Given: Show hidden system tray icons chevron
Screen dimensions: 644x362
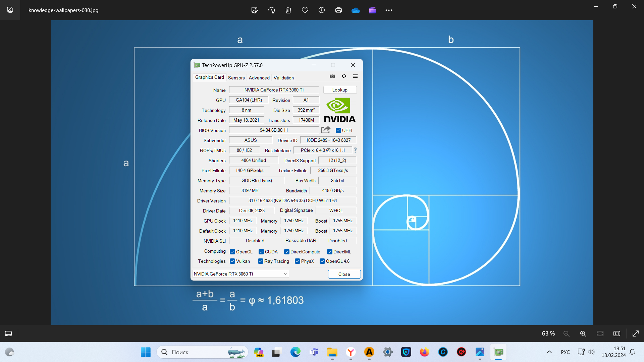Looking at the screenshot, I should pyautogui.click(x=549, y=352).
